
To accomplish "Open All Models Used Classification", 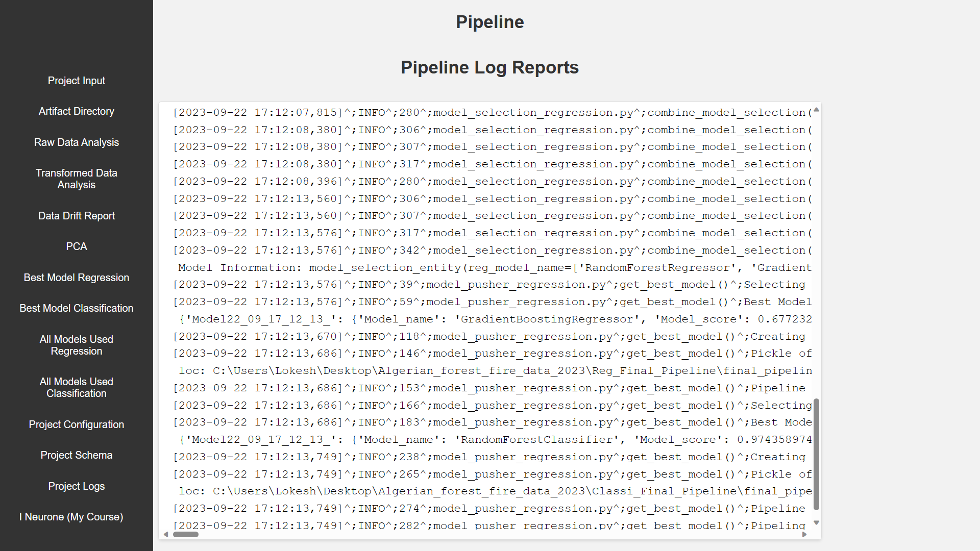I will pyautogui.click(x=76, y=387).
